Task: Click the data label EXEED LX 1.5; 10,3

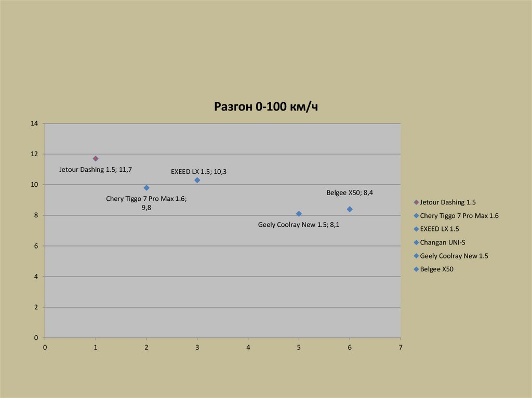Action: click(198, 172)
